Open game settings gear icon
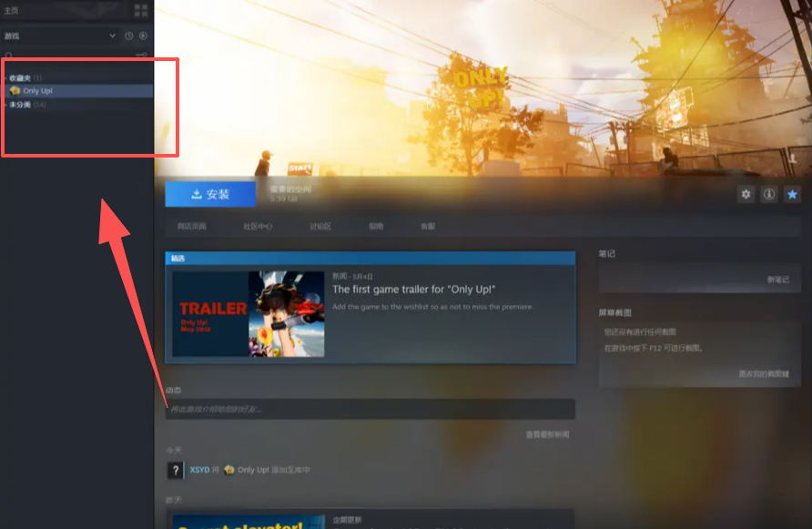Image resolution: width=812 pixels, height=529 pixels. tap(746, 194)
